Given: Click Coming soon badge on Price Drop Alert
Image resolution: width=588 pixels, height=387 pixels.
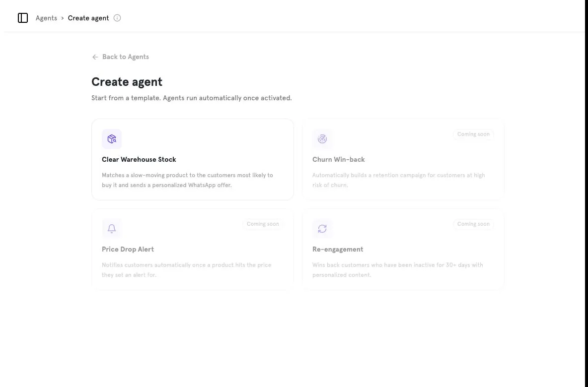Looking at the screenshot, I should tap(263, 224).
